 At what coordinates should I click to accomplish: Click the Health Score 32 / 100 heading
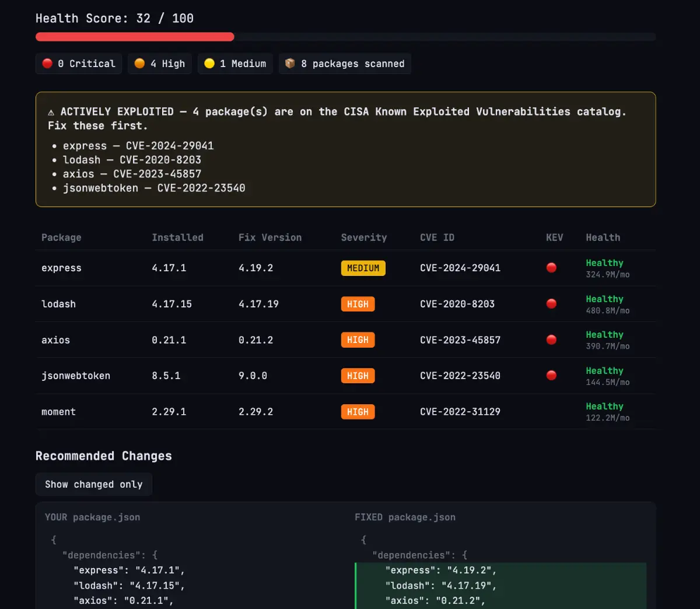point(114,18)
